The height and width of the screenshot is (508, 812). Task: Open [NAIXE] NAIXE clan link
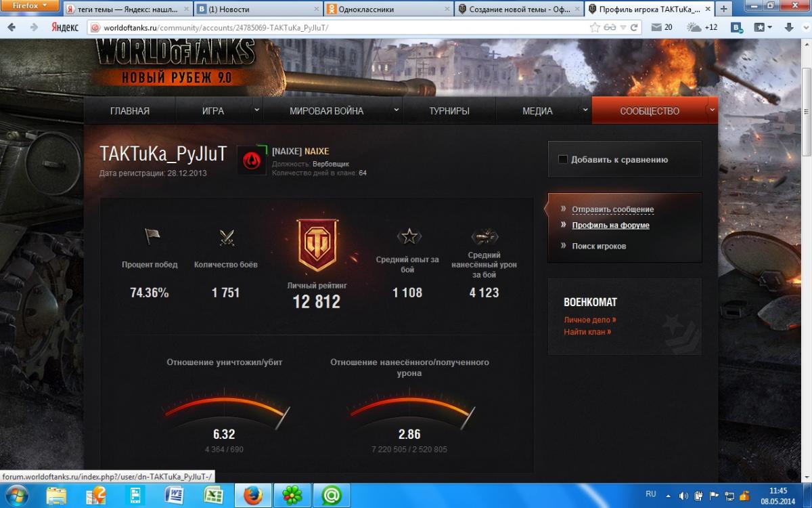click(300, 151)
